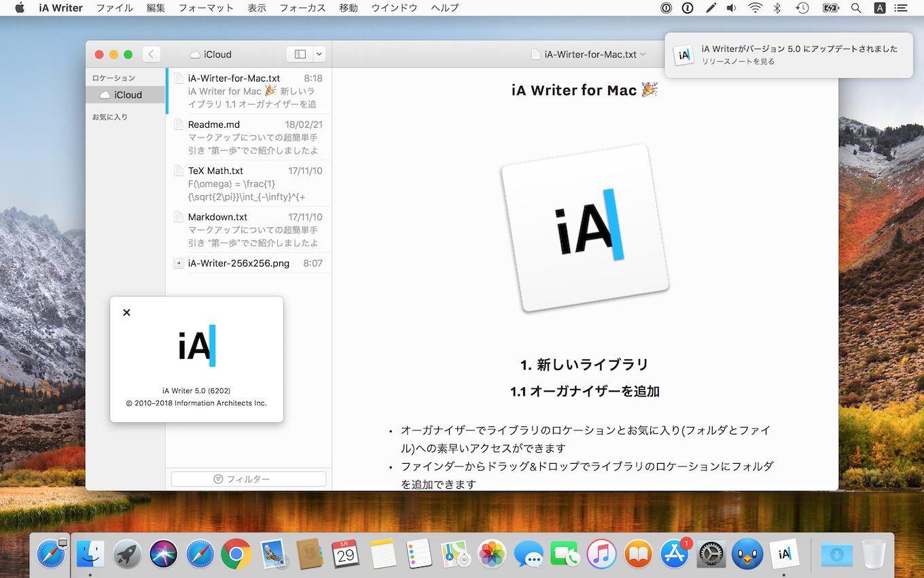Open Finder from the Dock

90,554
